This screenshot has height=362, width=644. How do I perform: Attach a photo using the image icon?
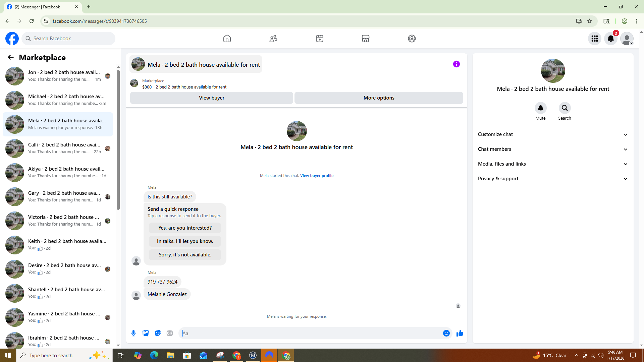146,333
